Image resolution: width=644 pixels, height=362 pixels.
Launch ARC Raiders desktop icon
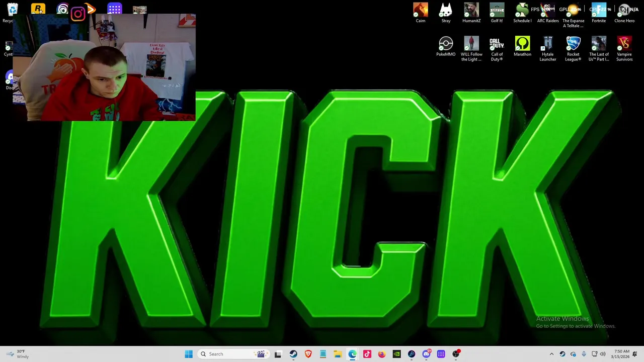[548, 13]
